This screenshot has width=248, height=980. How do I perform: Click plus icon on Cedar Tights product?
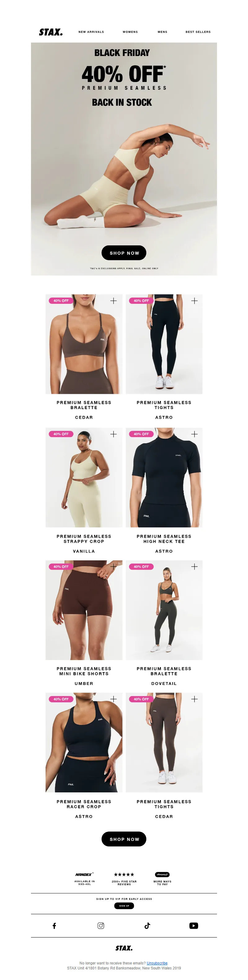coord(194,699)
